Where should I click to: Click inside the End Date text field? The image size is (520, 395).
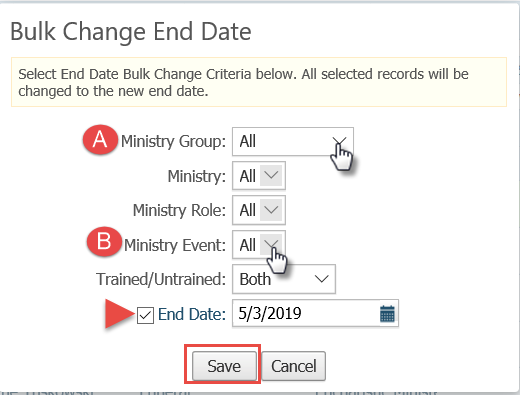click(x=305, y=313)
